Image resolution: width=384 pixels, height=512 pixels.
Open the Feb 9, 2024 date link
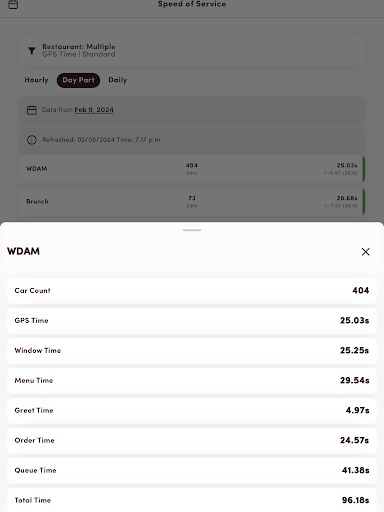pos(94,110)
